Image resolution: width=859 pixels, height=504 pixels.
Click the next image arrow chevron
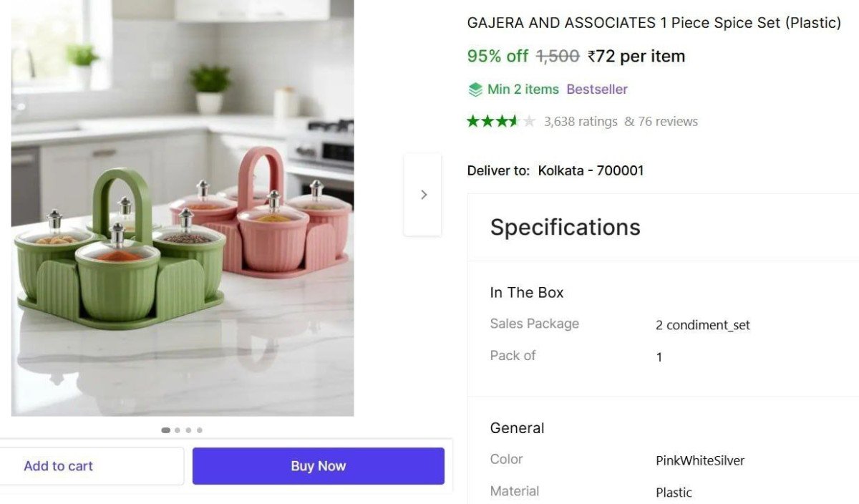(x=423, y=195)
